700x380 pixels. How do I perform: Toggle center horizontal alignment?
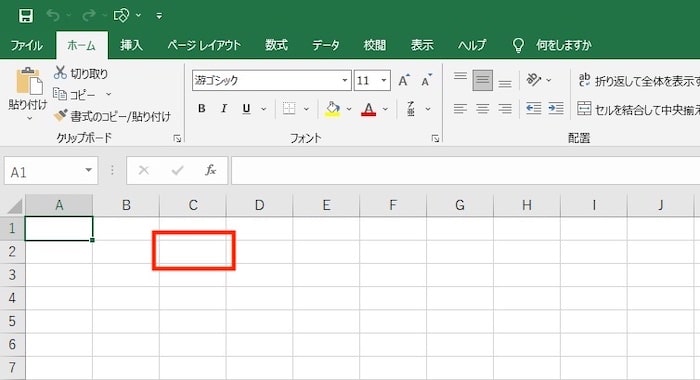pos(483,109)
